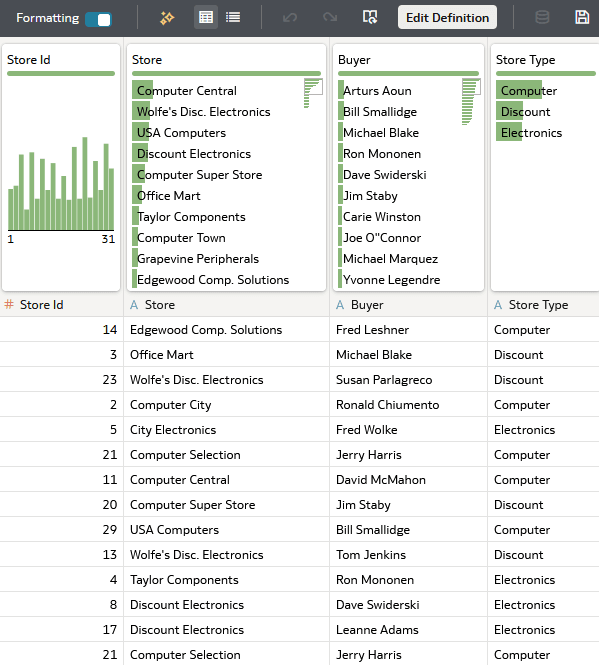Open Edit Definition

pyautogui.click(x=448, y=17)
